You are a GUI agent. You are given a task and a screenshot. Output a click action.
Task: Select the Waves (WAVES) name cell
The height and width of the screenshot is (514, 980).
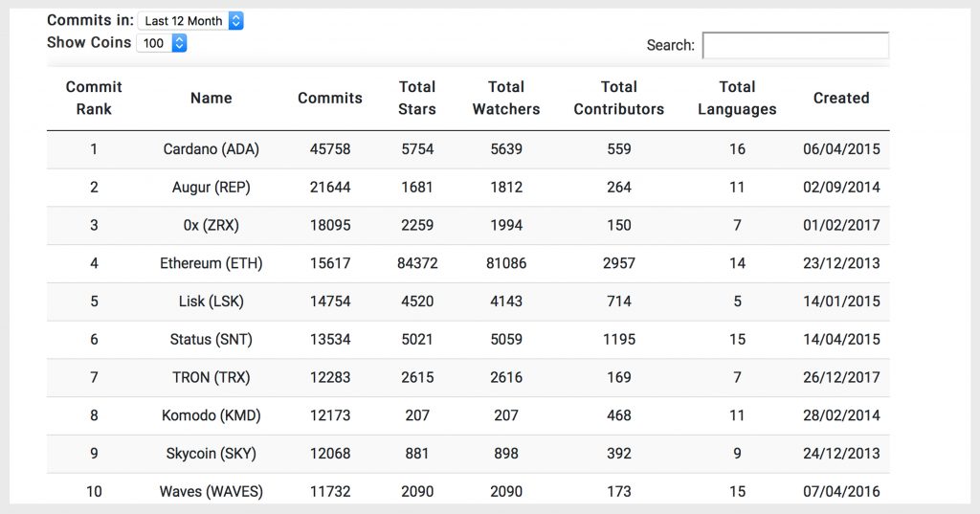[x=212, y=491]
